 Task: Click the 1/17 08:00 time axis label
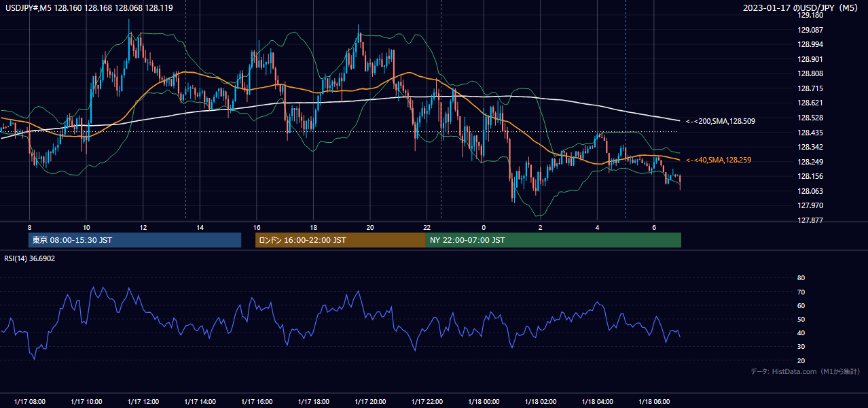click(x=29, y=401)
